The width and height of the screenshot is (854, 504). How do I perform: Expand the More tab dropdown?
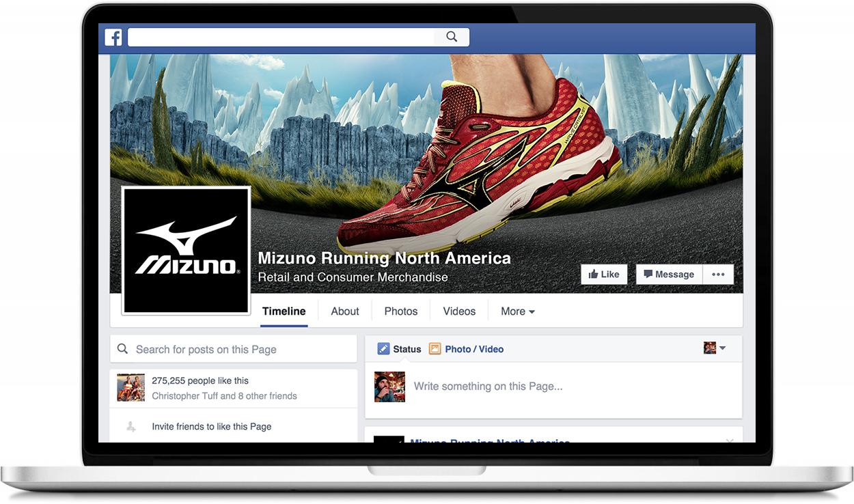(518, 311)
